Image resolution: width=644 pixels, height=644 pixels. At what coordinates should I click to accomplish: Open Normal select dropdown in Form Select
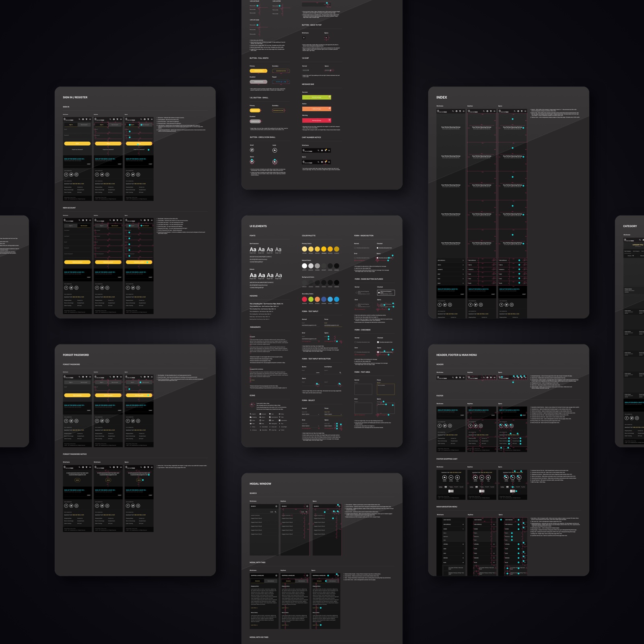tap(311, 414)
